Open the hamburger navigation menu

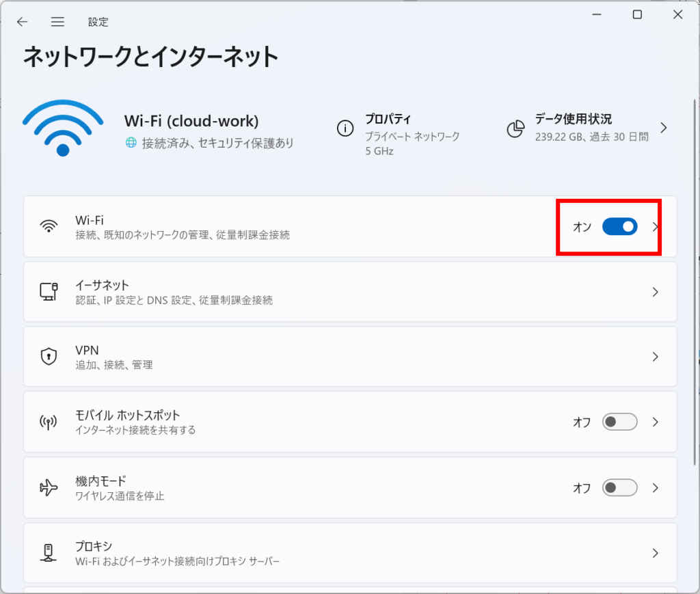click(x=57, y=22)
